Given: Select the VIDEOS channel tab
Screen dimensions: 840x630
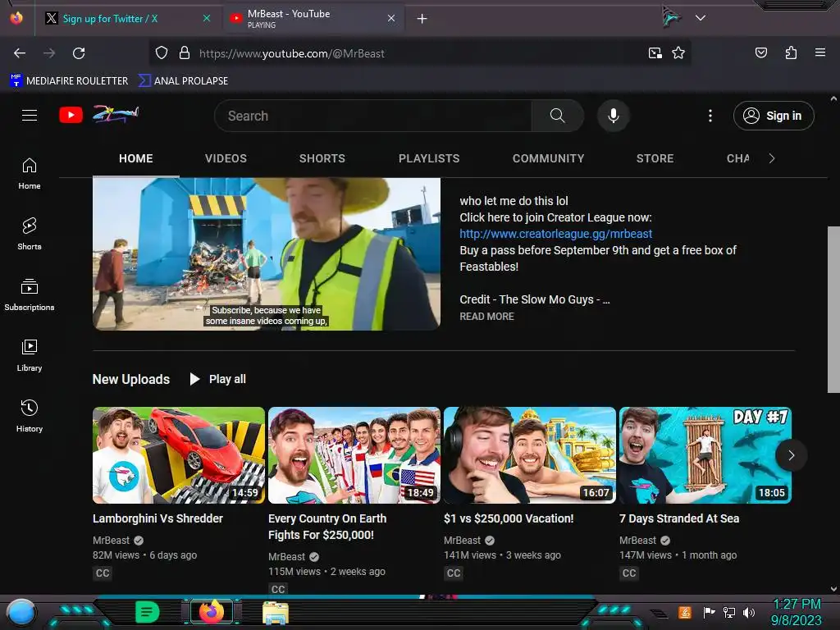Looking at the screenshot, I should (226, 158).
